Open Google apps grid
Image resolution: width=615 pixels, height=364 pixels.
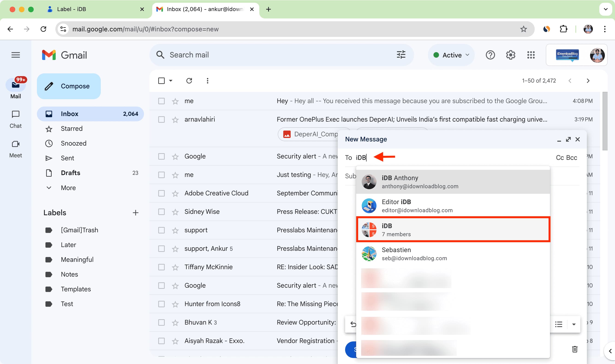point(531,55)
